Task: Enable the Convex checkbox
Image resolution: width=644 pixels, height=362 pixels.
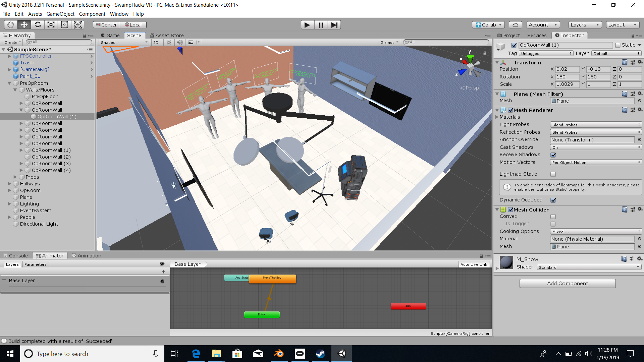Action: (553, 217)
